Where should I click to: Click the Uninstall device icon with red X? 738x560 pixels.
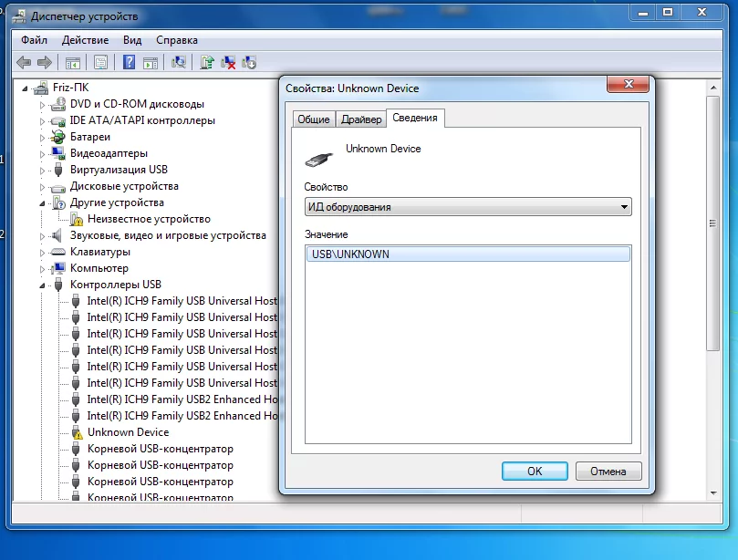[x=228, y=62]
